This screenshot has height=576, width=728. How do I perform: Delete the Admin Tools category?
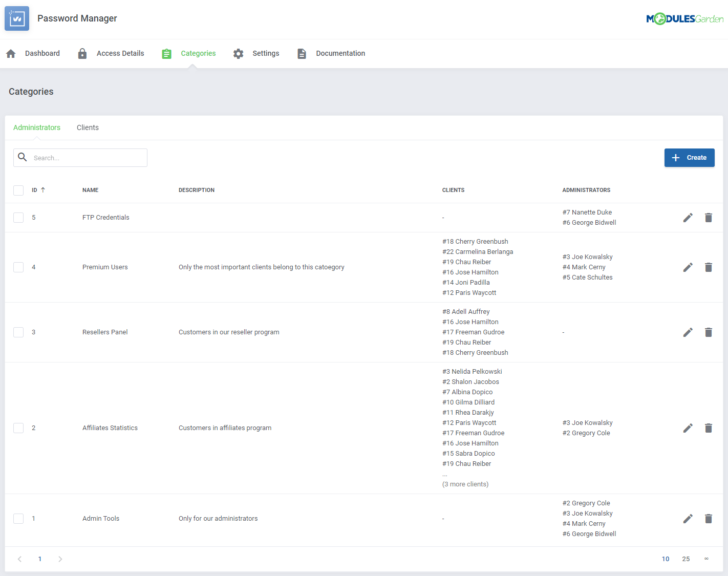coord(709,519)
